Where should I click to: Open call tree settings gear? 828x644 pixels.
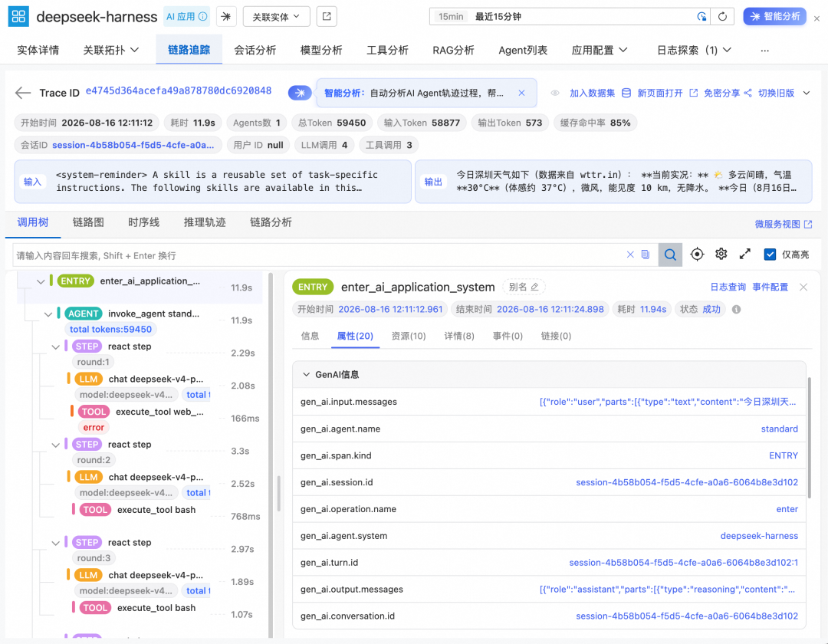(721, 255)
